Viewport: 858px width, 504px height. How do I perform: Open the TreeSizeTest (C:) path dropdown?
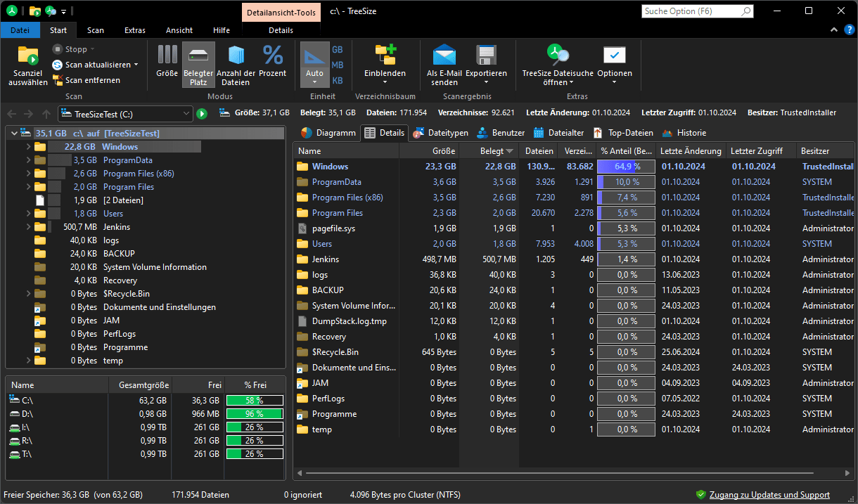tap(186, 114)
